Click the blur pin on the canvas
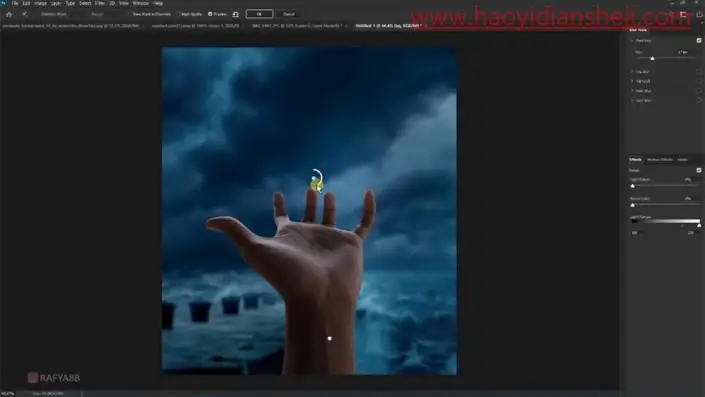 317,182
